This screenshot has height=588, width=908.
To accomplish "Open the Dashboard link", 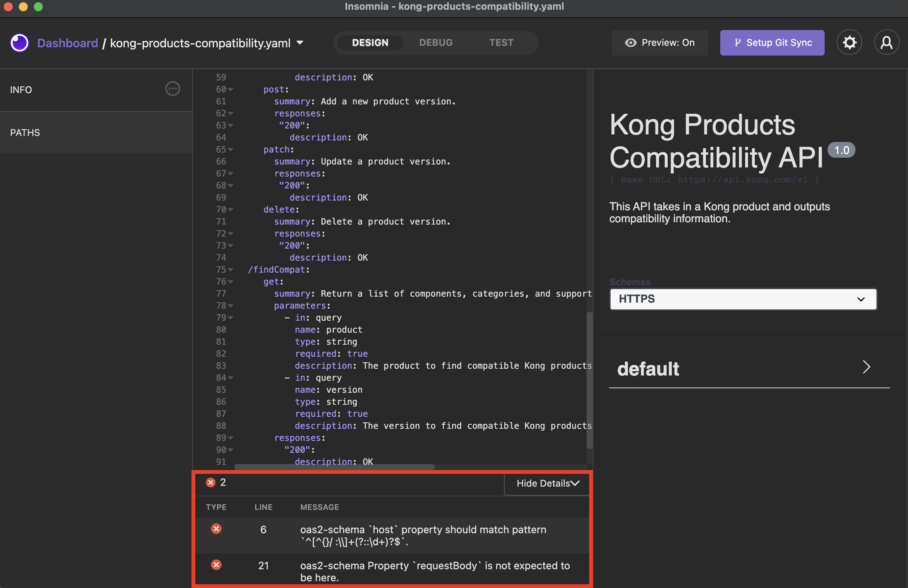I will tap(68, 43).
